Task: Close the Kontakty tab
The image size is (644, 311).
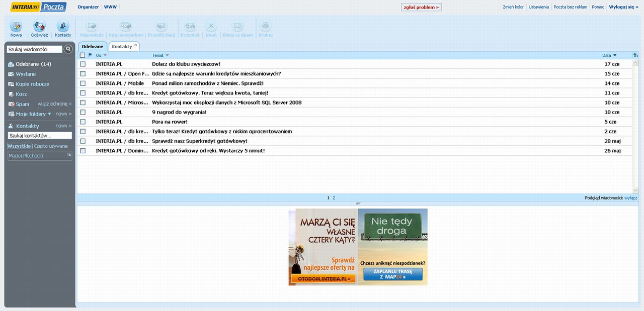Action: (135, 45)
